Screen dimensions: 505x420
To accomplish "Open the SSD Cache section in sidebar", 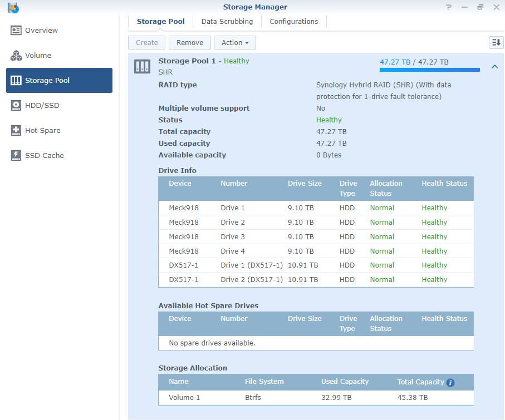I will [x=59, y=155].
